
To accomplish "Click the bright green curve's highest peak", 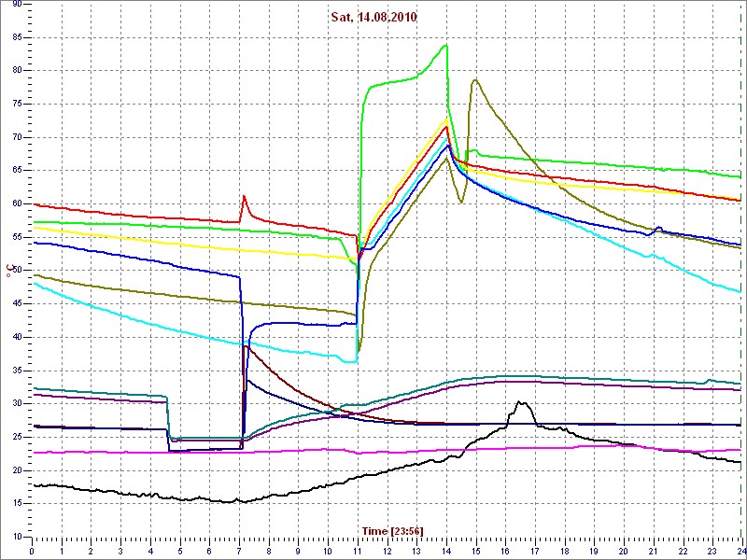I will (x=446, y=45).
